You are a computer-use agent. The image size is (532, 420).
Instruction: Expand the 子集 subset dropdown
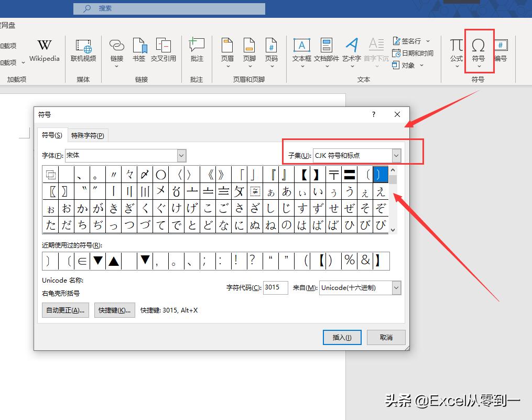point(396,156)
